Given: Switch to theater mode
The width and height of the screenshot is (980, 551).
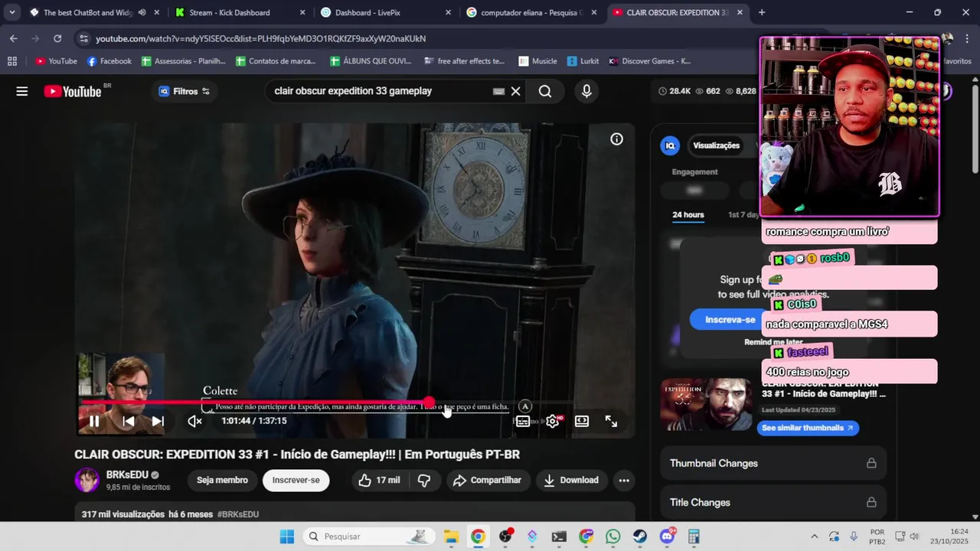Looking at the screenshot, I should (x=582, y=421).
